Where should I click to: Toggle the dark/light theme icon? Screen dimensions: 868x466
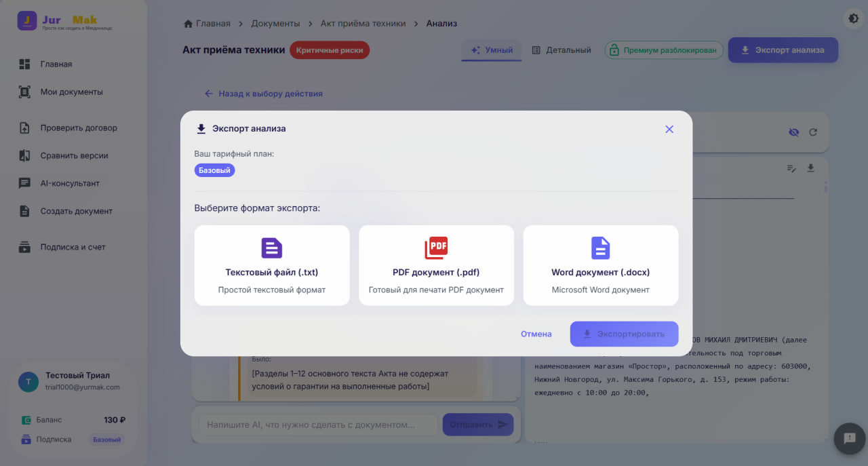pos(853,19)
